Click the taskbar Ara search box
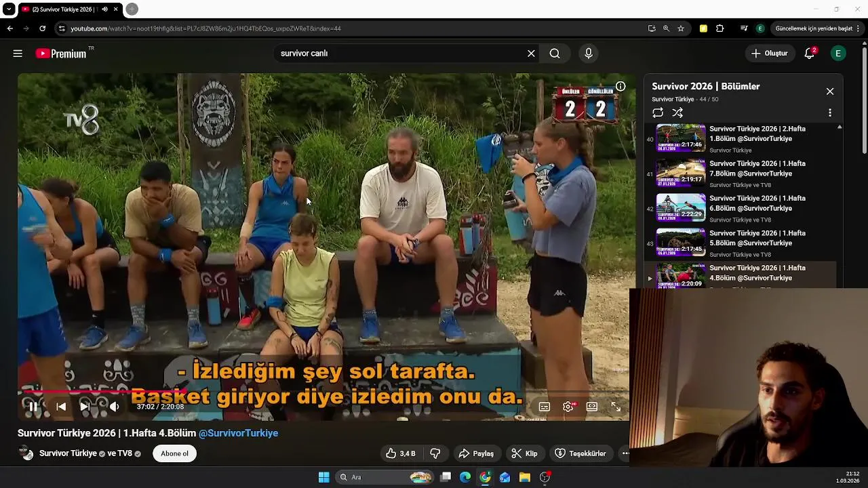868x488 pixels. 385,477
